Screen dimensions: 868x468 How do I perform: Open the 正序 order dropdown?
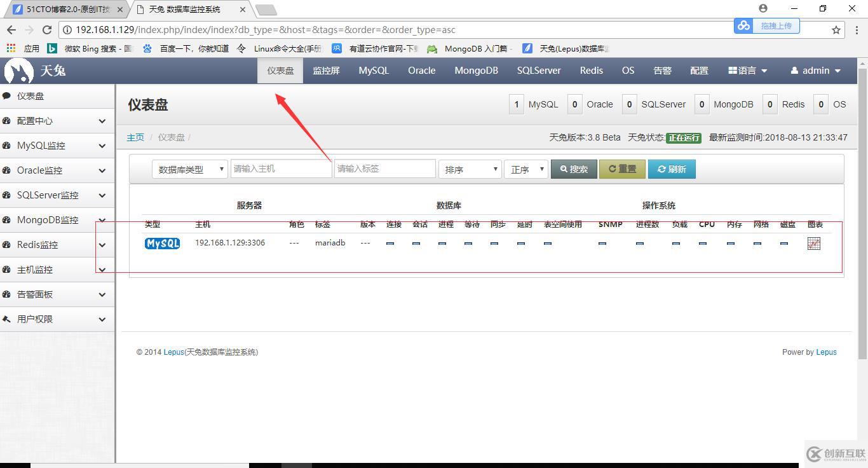click(x=526, y=169)
